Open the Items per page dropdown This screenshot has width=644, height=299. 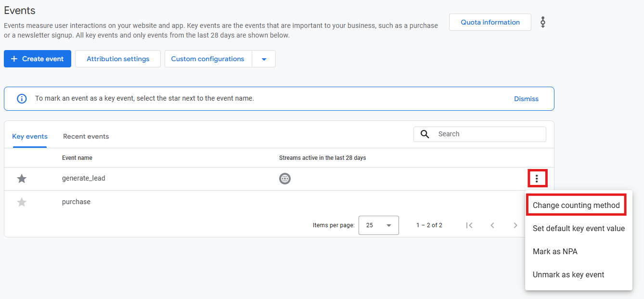(x=379, y=225)
